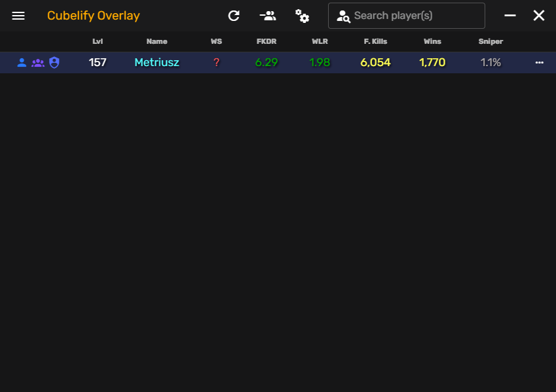Click the shield badge icon in Metriusz row
This screenshot has width=556, height=392.
point(54,63)
